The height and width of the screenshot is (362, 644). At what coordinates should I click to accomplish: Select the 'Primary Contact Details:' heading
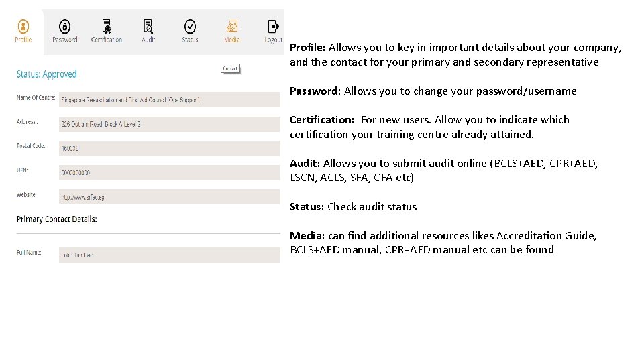[x=56, y=219]
